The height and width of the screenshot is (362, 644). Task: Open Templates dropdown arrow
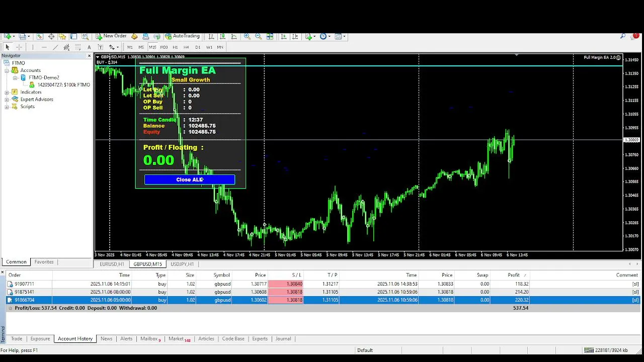(x=345, y=36)
